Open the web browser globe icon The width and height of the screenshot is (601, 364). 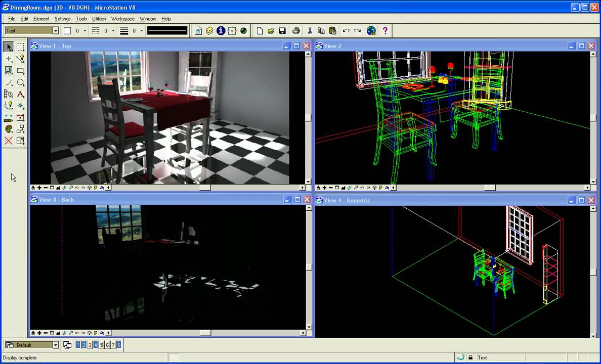tap(371, 31)
